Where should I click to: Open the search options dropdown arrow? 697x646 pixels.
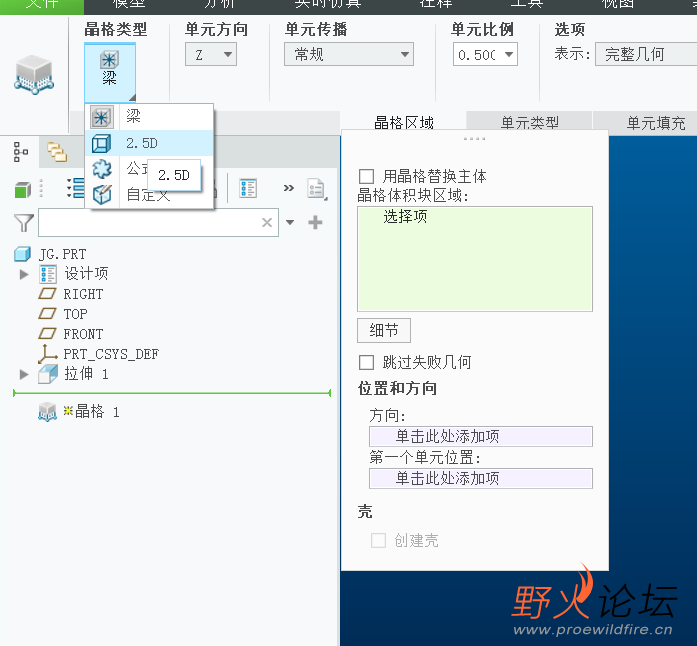click(290, 222)
